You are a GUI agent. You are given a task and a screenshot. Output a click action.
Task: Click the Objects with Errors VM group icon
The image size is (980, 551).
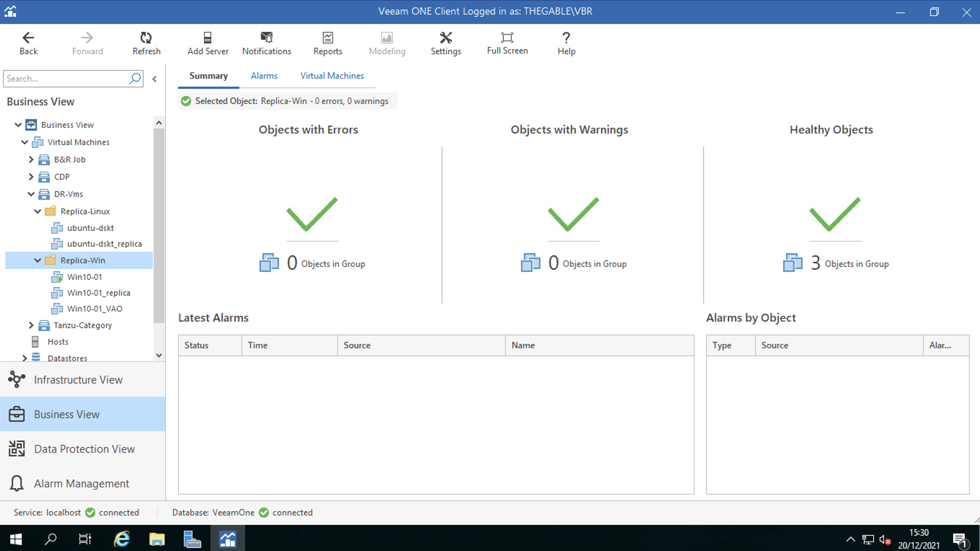[x=269, y=263]
